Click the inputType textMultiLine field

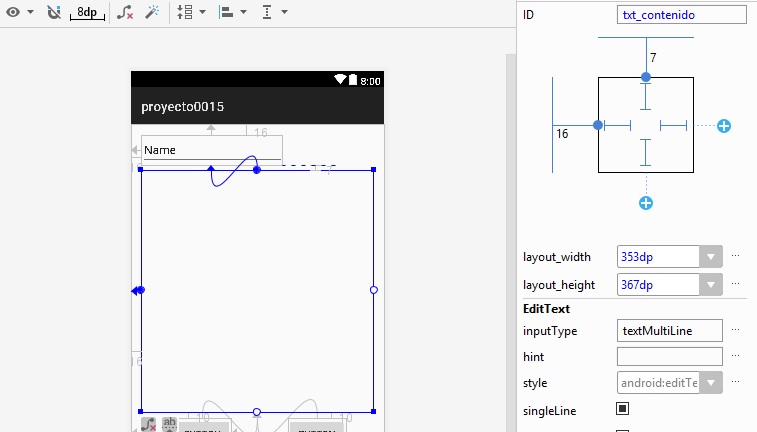tap(669, 331)
